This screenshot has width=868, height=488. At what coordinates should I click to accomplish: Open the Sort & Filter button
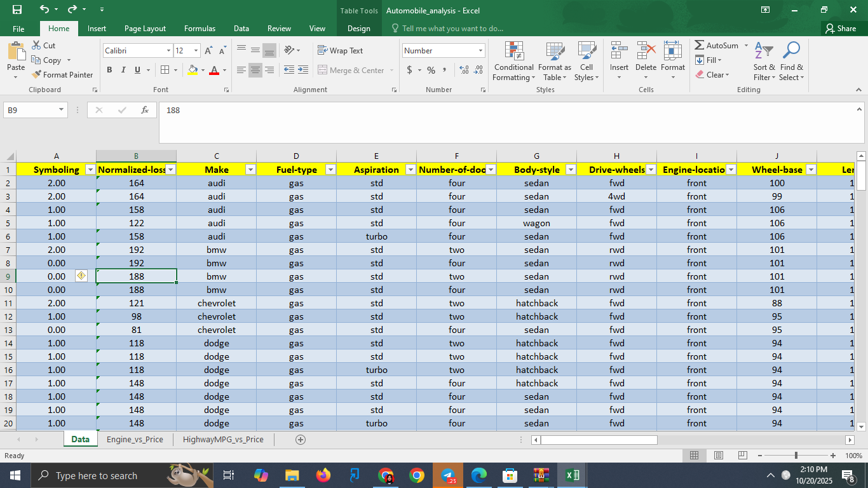(x=764, y=61)
